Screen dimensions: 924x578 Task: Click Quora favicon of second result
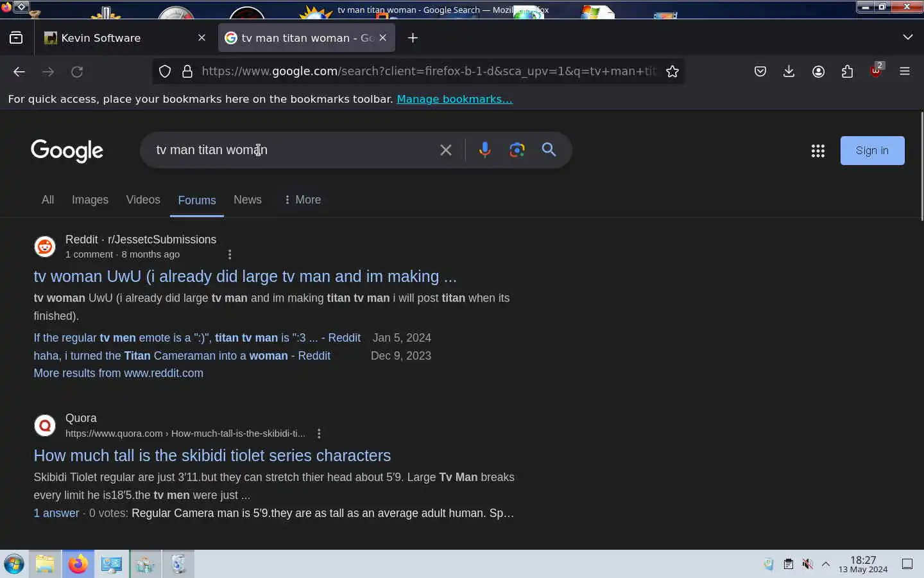click(45, 426)
